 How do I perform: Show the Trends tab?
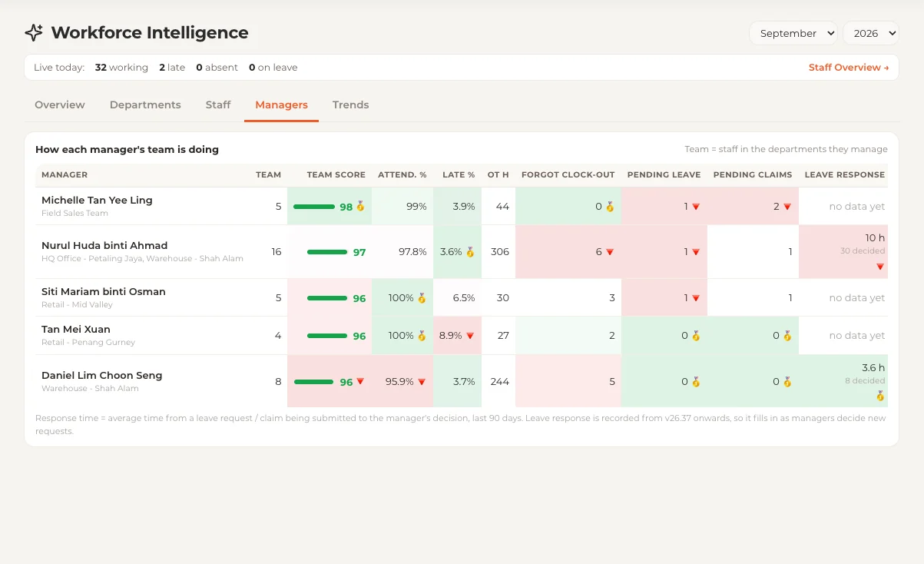pyautogui.click(x=351, y=105)
